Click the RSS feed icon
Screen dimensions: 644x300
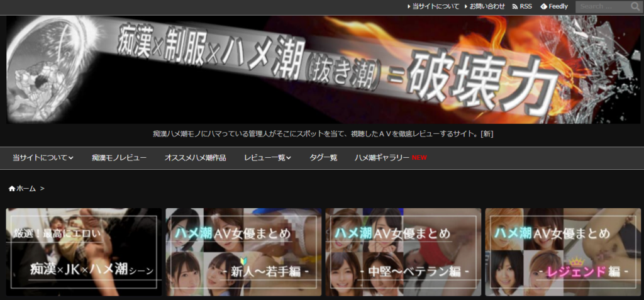[x=515, y=6]
